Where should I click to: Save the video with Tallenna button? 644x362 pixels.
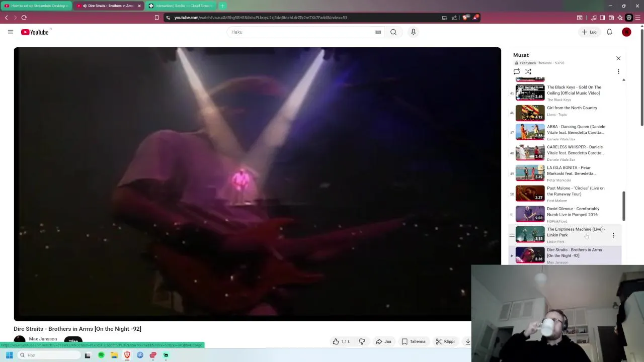pos(414,341)
